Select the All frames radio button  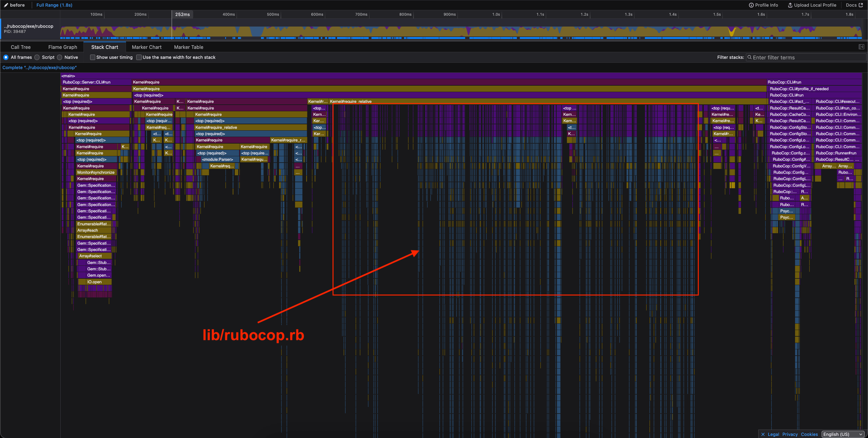[x=6, y=57]
